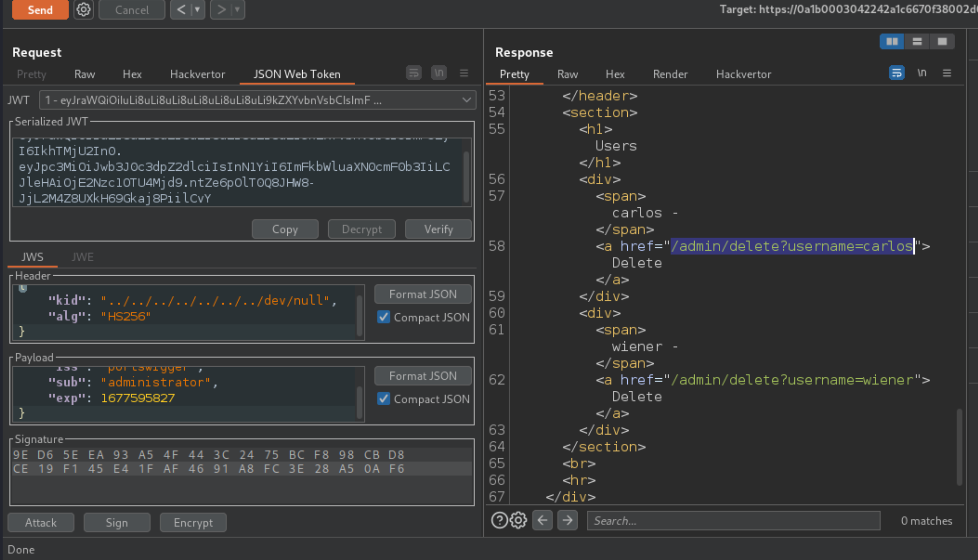The height and width of the screenshot is (560, 978).
Task: Click the response Search input field
Action: 734,521
